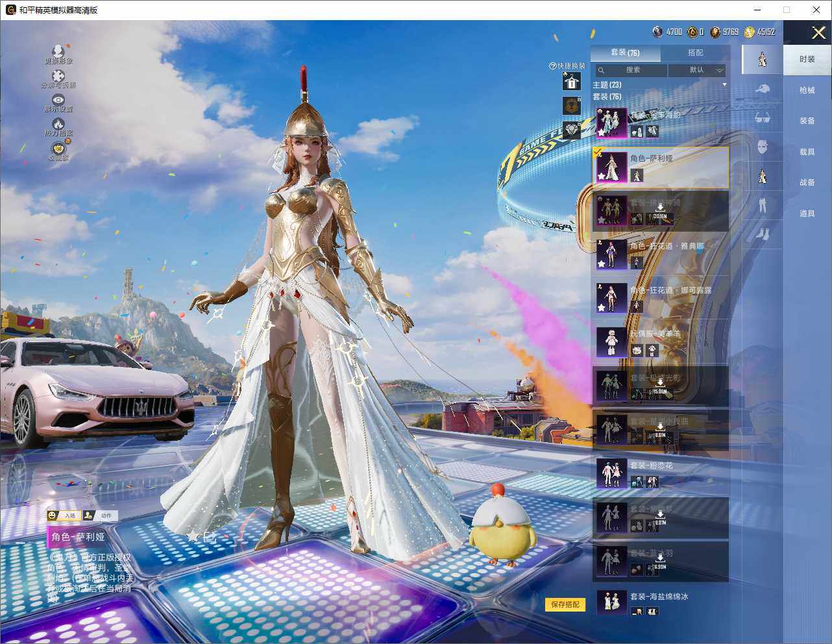Image resolution: width=832 pixels, height=644 pixels.
Task: Download the 8.61M outfit set
Action: (x=660, y=428)
